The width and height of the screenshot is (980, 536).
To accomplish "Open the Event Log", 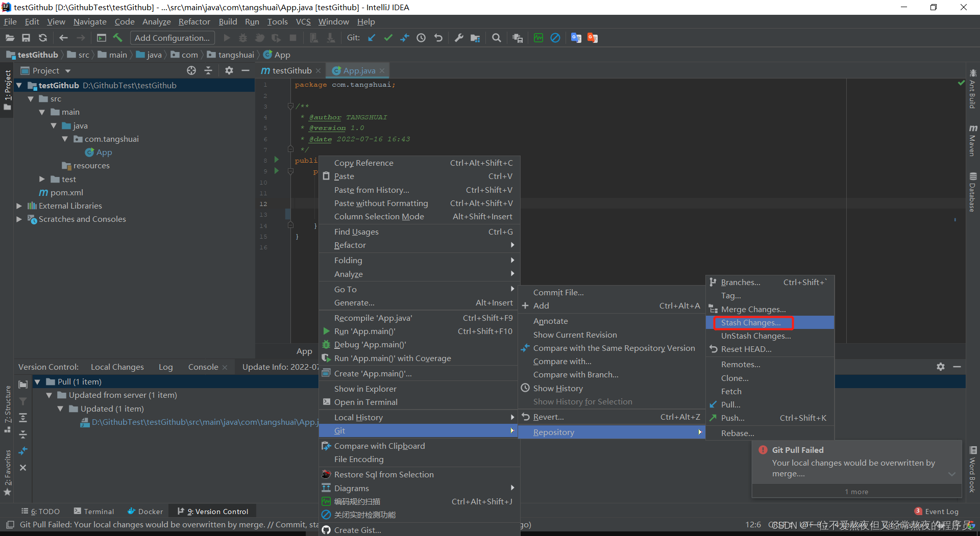I will click(x=937, y=511).
